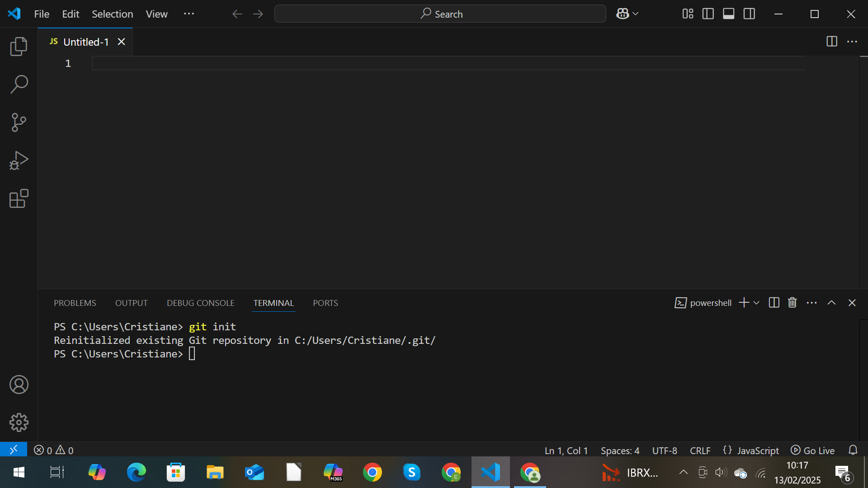This screenshot has height=488, width=868.
Task: Close the terminal panel
Action: click(x=852, y=303)
